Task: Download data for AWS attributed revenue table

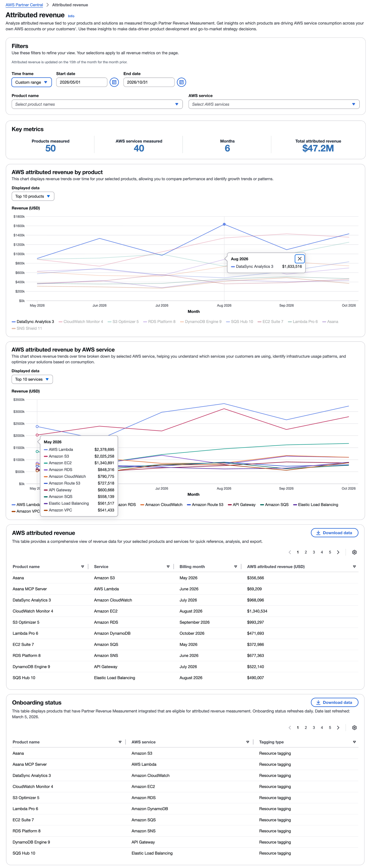Action: tap(334, 533)
